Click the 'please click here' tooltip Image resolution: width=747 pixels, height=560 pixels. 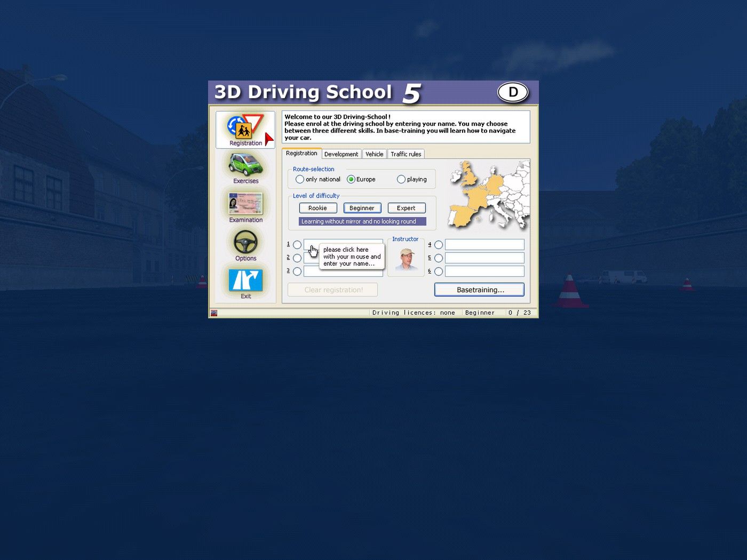tap(352, 257)
